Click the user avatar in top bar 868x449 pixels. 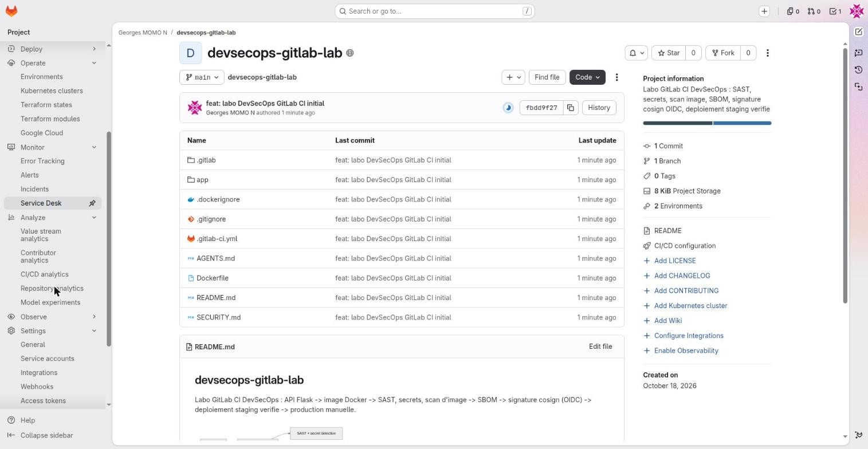(857, 11)
